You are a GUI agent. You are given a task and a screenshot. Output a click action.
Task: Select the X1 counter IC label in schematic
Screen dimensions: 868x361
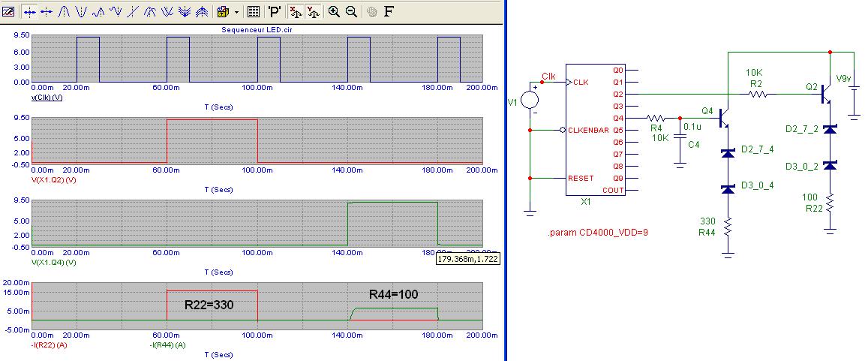[586, 202]
